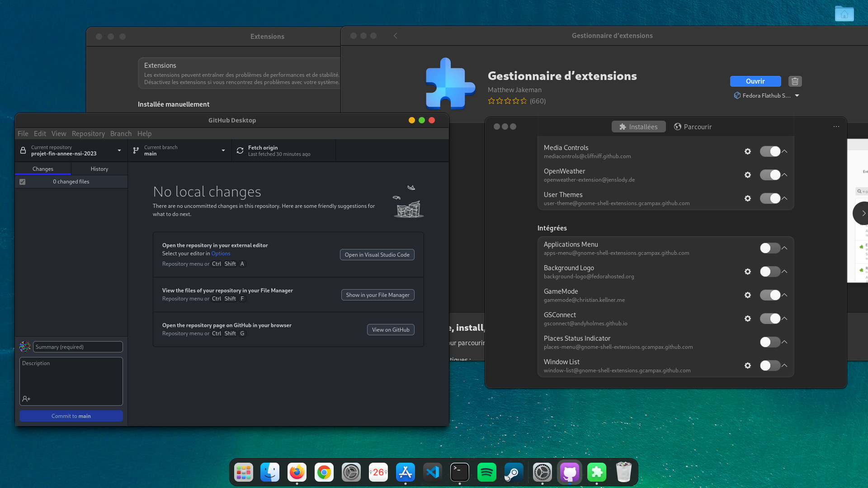Viewport: 868px width, 488px height.
Task: Delete the extension using the trash icon
Action: tap(795, 81)
